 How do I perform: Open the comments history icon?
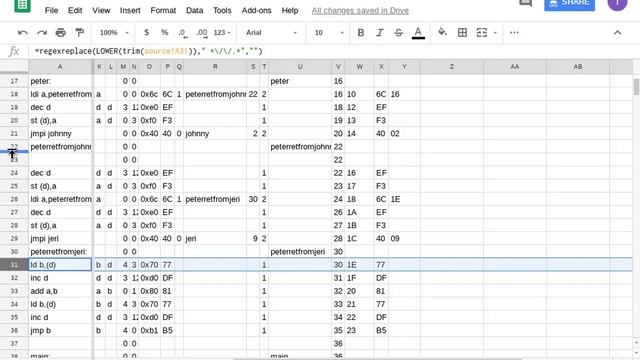click(525, 3)
